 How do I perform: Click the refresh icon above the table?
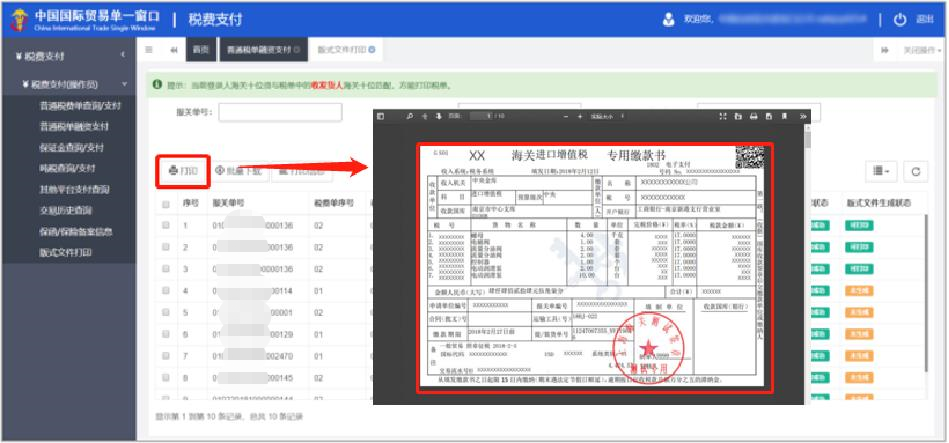[915, 172]
